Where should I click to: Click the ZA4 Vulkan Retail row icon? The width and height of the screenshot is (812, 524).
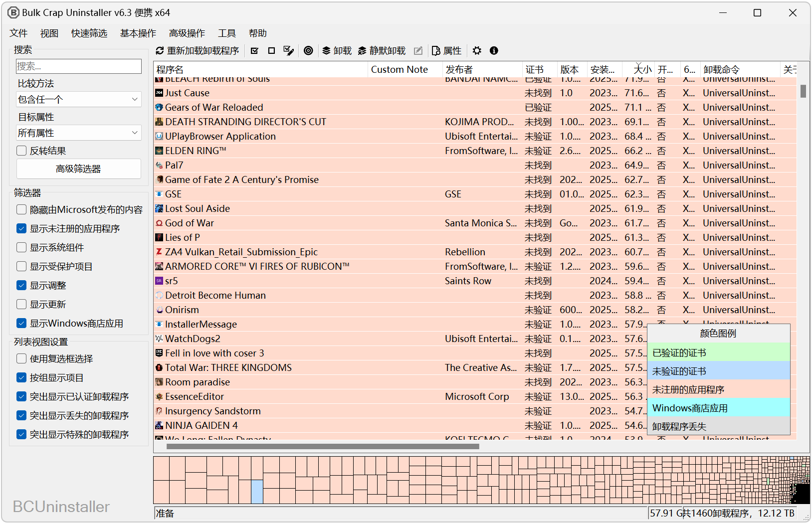[159, 252]
